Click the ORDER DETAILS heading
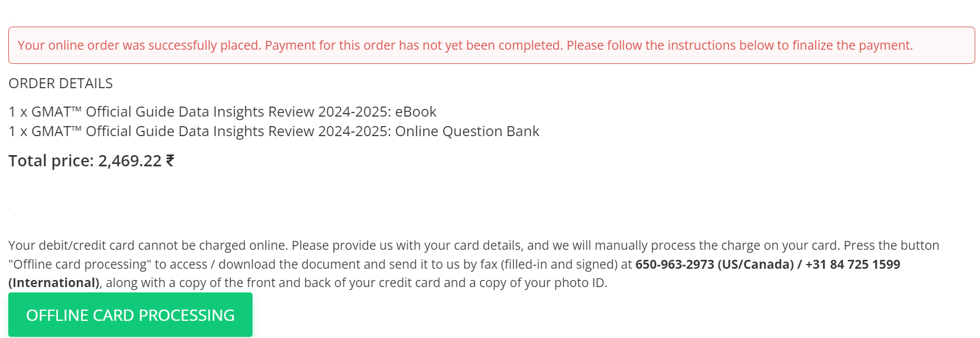Screen dimensions: 980x338 (60, 83)
